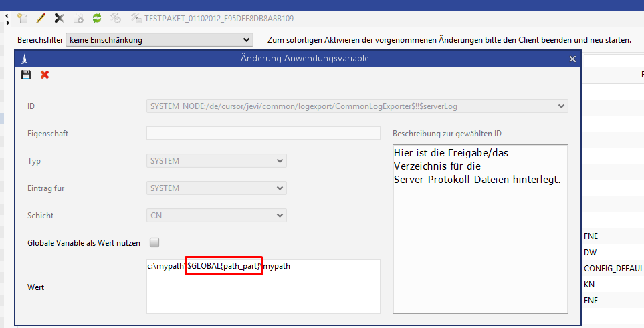Click the black X delete icon
This screenshot has height=328, width=644.
click(60, 19)
